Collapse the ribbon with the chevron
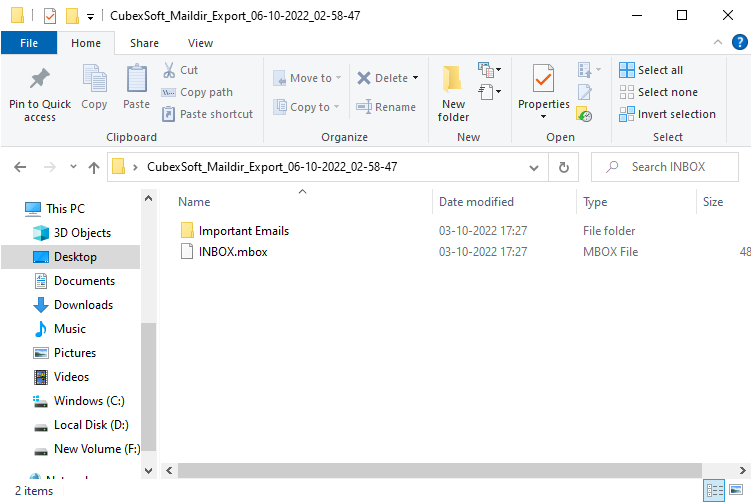Screen dimensions: 752x503 tap(718, 42)
